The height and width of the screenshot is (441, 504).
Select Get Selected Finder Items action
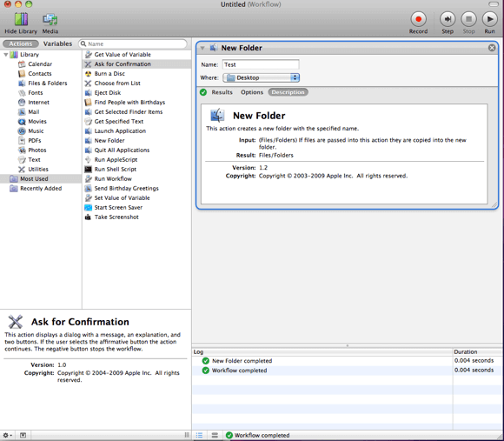pos(129,112)
